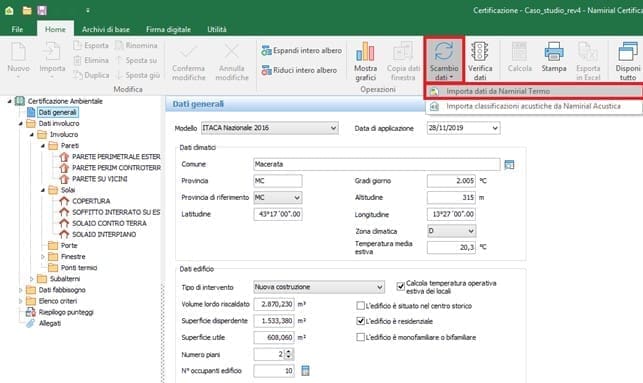Switch to the Home tab
643x383 pixels.
pos(55,29)
